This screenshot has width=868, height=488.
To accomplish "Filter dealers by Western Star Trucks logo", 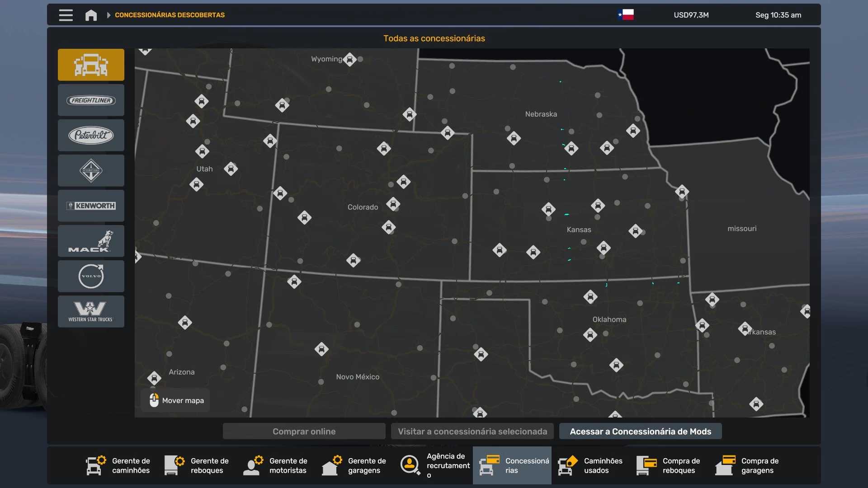I will coord(91,311).
